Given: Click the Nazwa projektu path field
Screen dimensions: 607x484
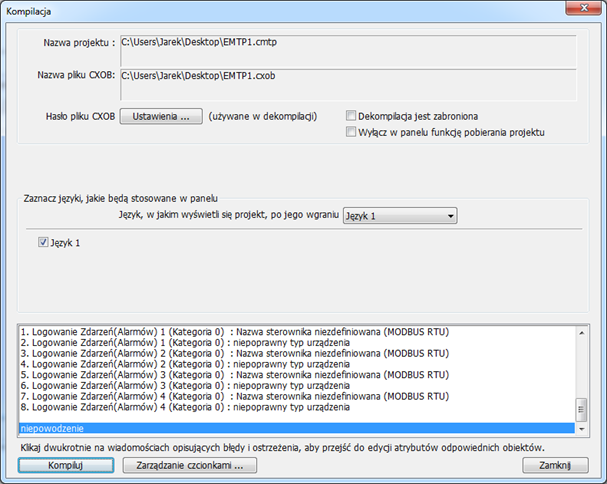Looking at the screenshot, I should (348, 51).
